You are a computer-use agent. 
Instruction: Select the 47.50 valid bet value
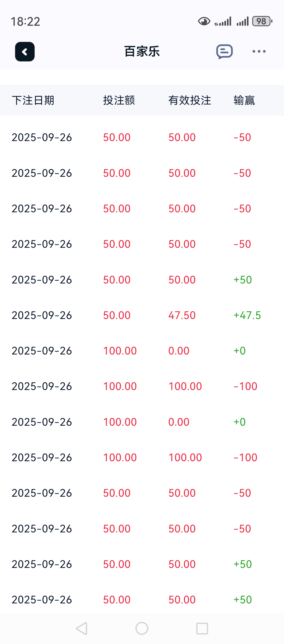(x=182, y=315)
